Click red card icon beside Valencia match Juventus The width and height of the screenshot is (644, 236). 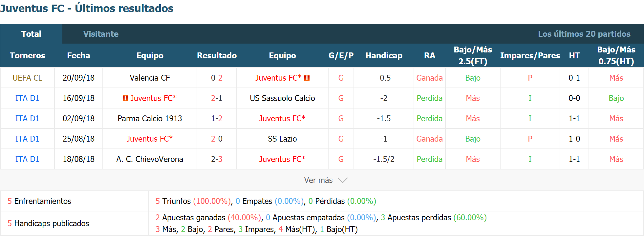pyautogui.click(x=307, y=78)
